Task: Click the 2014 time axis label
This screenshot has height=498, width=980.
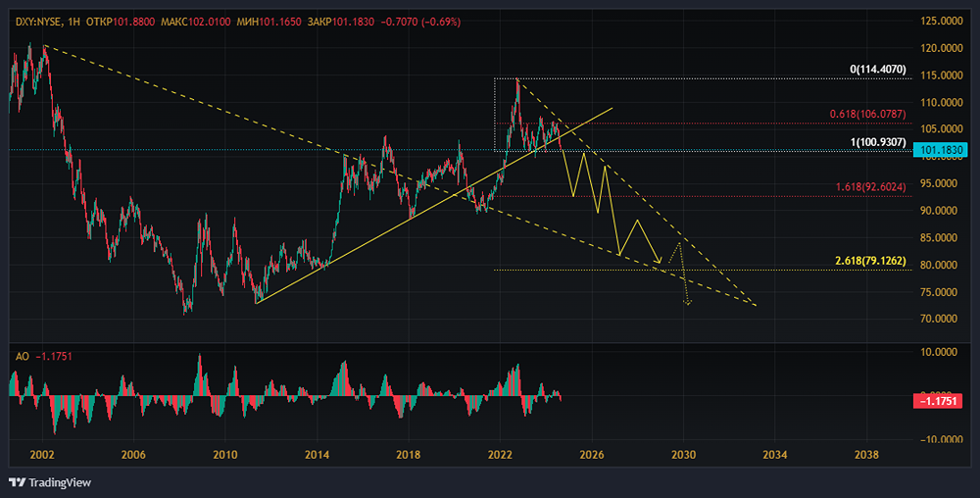Action: [317, 455]
